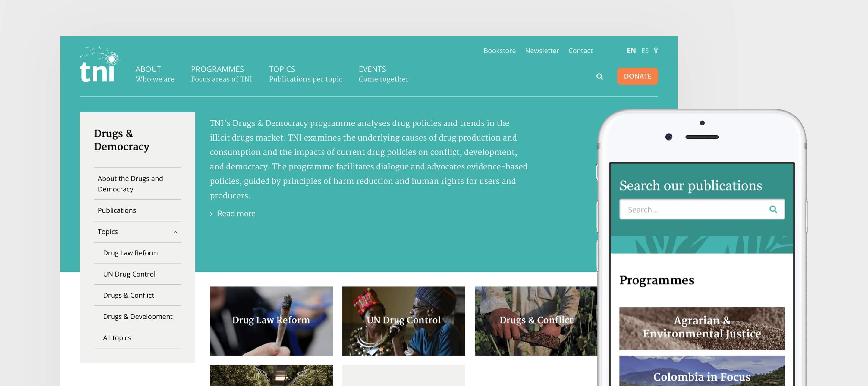Image resolution: width=868 pixels, height=386 pixels.
Task: Select Drugs & Conflict sidebar item
Action: click(x=137, y=295)
